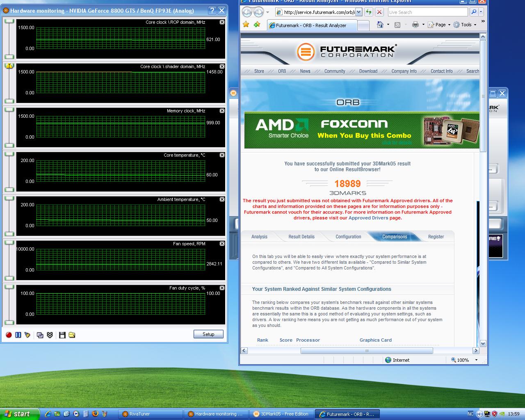The width and height of the screenshot is (525, 420).
Task: Click the search magnifier button
Action: (x=474, y=12)
